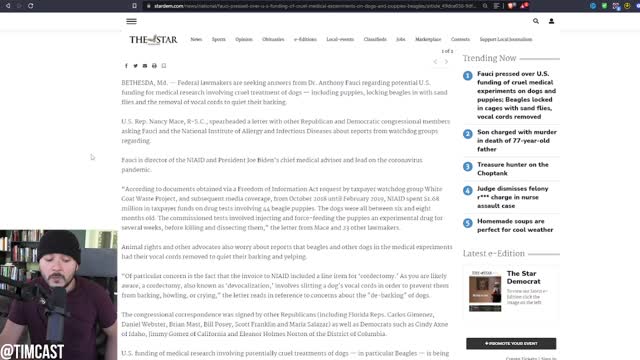Viewport: 640px width, 360px height.
Task: Open the News menu item
Action: click(196, 39)
